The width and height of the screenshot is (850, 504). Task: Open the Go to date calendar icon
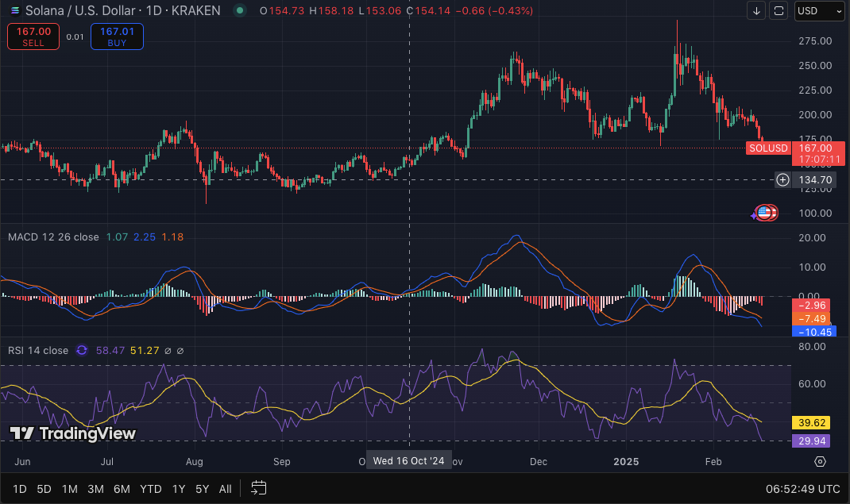click(x=258, y=488)
